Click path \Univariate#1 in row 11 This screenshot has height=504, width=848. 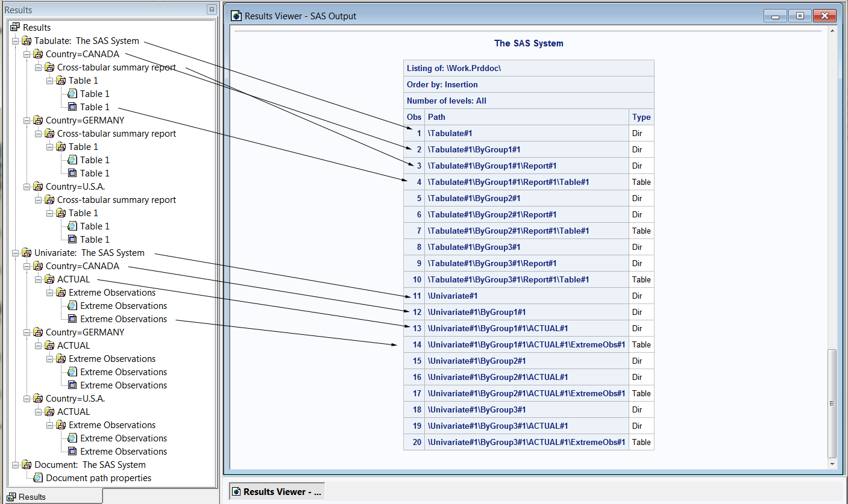coord(452,296)
